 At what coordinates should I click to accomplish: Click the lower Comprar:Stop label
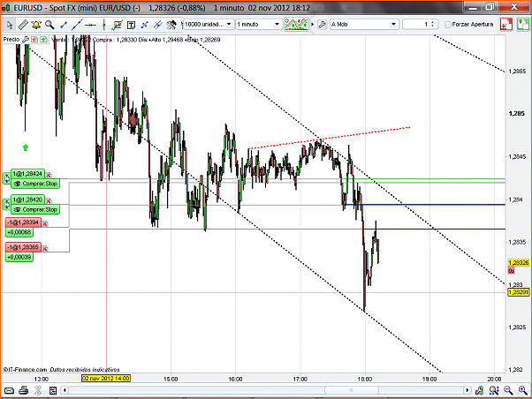pyautogui.click(x=35, y=209)
